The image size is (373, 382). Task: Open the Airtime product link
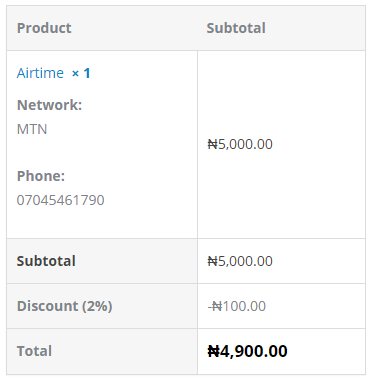point(40,73)
